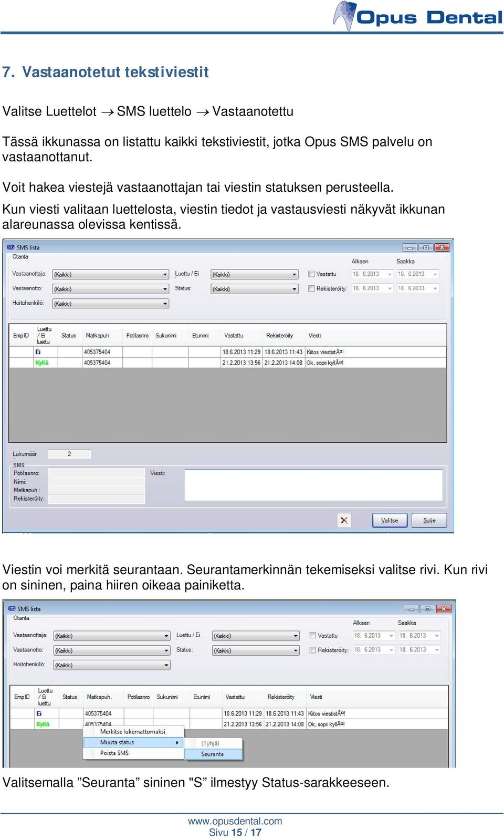This screenshot has width=504, height=839.
Task: Open the Luettu / Ei dropdown in first SMS lista window
Action: [x=255, y=274]
